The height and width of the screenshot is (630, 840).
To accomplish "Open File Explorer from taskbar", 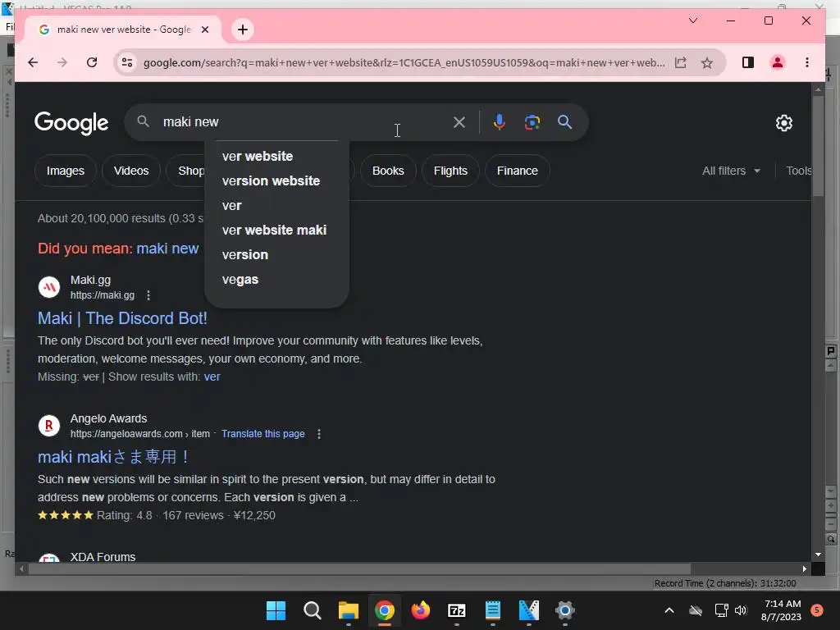I will tap(348, 610).
